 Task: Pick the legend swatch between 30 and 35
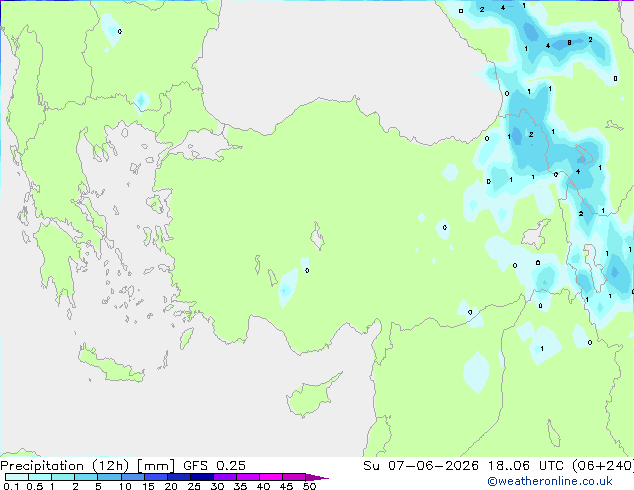(225, 477)
